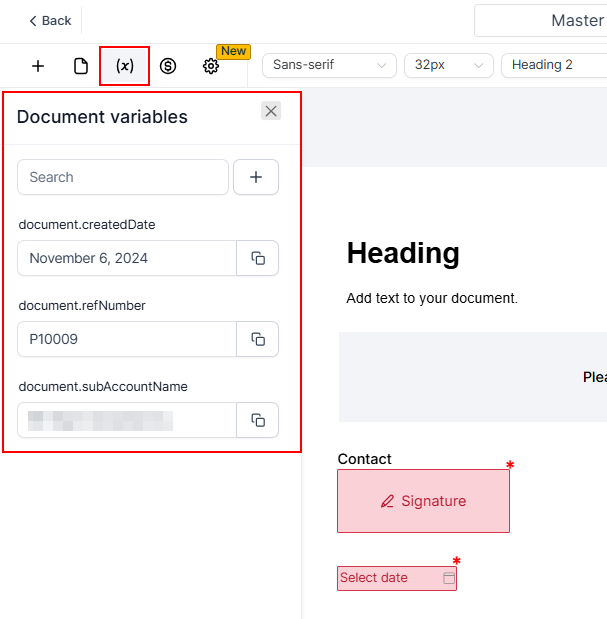Open the settings gear icon
The width and height of the screenshot is (607, 619).
pyautogui.click(x=211, y=66)
